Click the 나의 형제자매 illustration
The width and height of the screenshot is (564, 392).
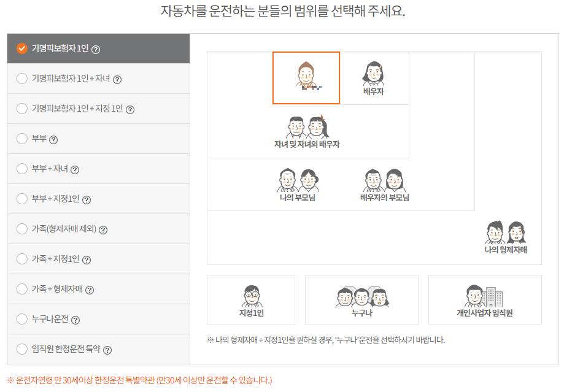506,233
